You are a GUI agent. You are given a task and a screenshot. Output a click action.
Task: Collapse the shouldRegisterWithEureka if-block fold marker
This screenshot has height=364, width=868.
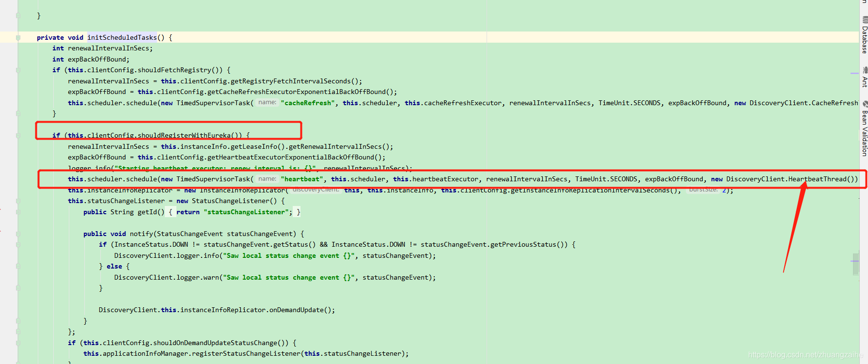click(x=18, y=136)
